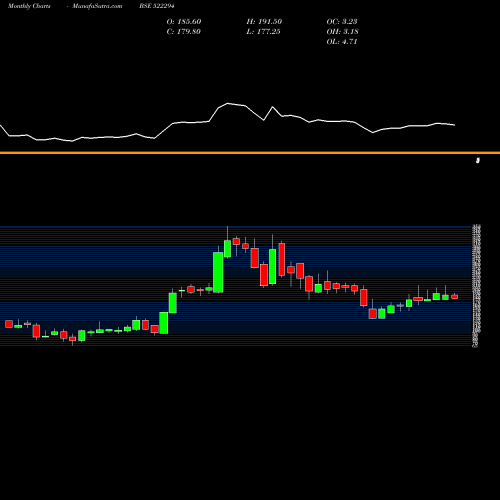Click the 'BSE 522294' symbol text
This screenshot has height=500, width=500.
157,6
